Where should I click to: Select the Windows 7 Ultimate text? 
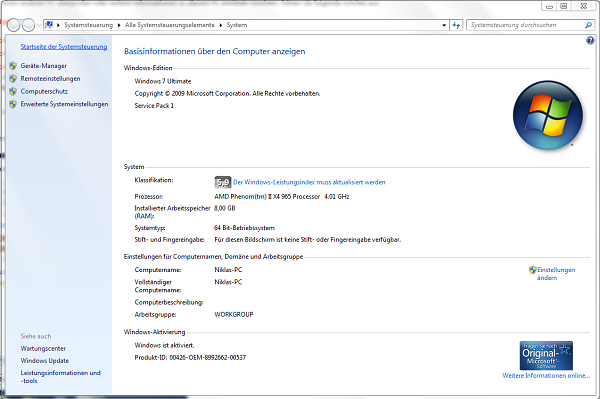point(163,81)
